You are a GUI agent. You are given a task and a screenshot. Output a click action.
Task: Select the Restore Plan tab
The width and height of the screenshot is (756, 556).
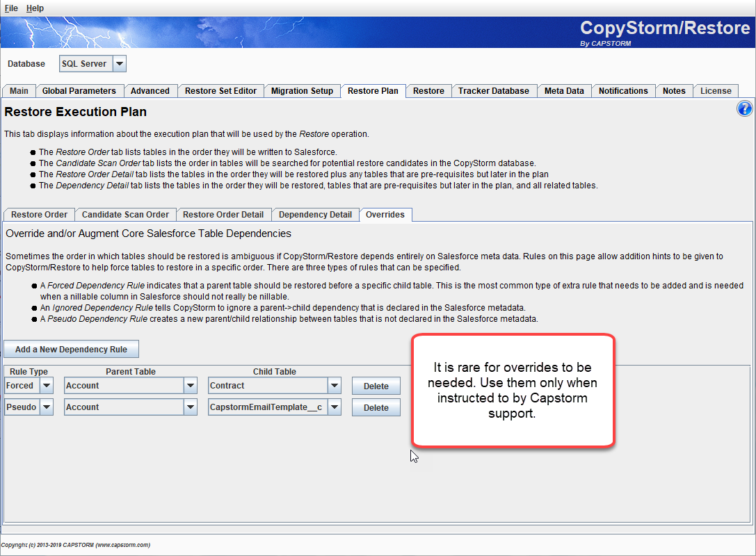coord(373,91)
